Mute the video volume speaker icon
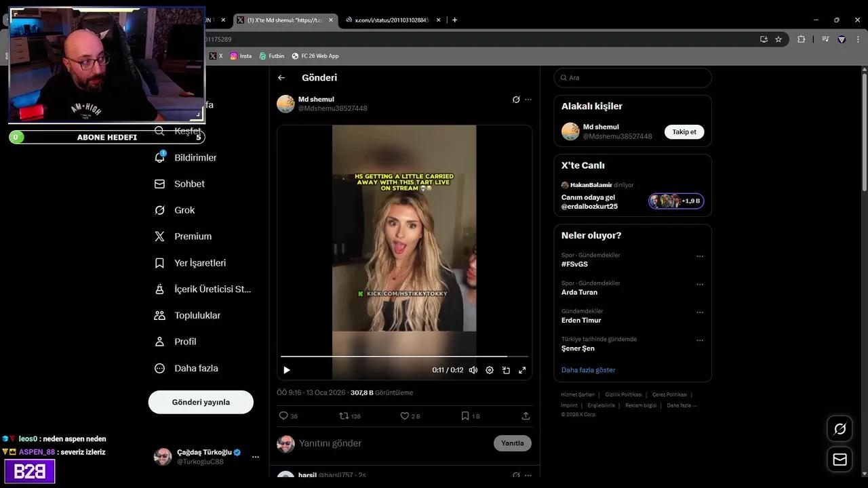 click(x=473, y=370)
